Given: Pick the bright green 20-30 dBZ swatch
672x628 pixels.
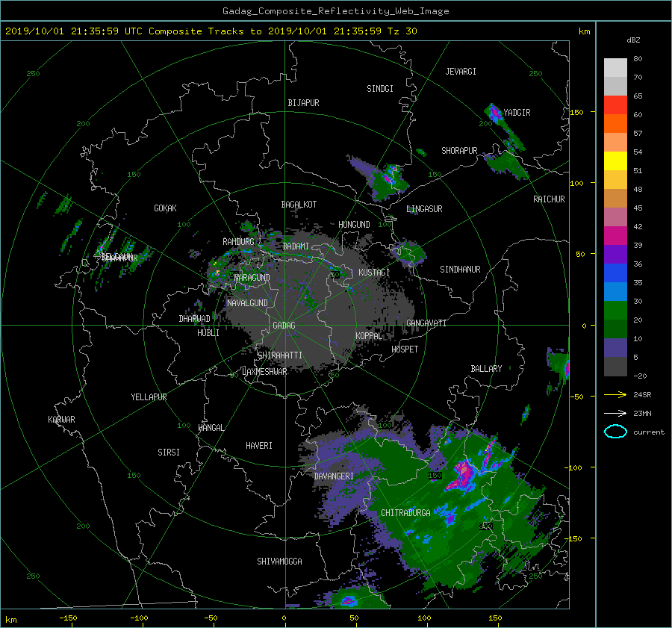Looking at the screenshot, I should tap(615, 310).
